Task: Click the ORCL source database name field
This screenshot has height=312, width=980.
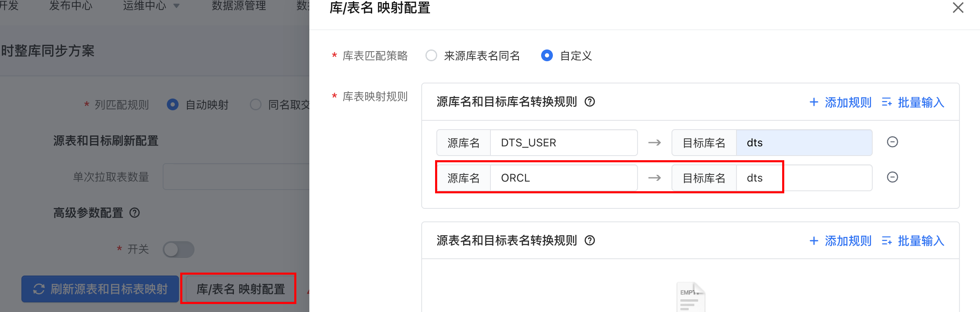Action: 563,178
